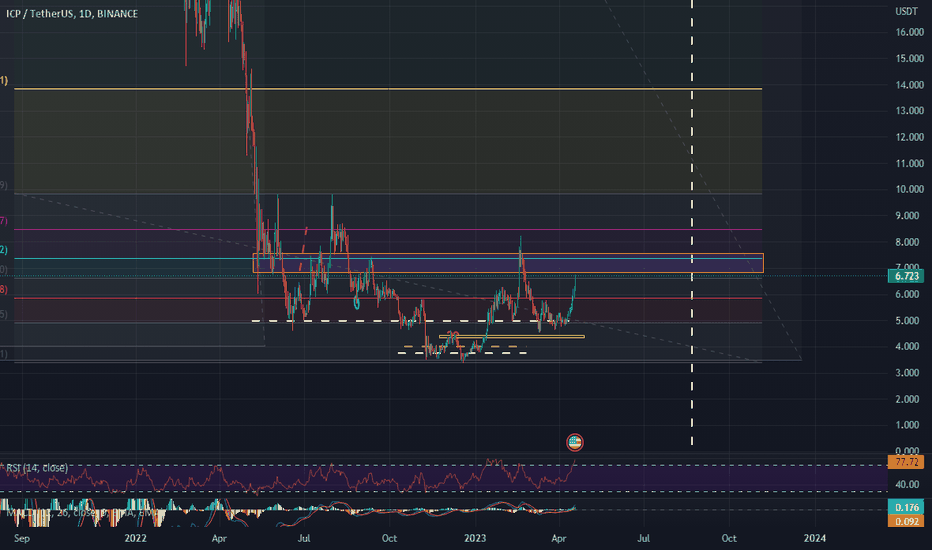
Task: Click the Apr label following 2023
Action: [559, 538]
